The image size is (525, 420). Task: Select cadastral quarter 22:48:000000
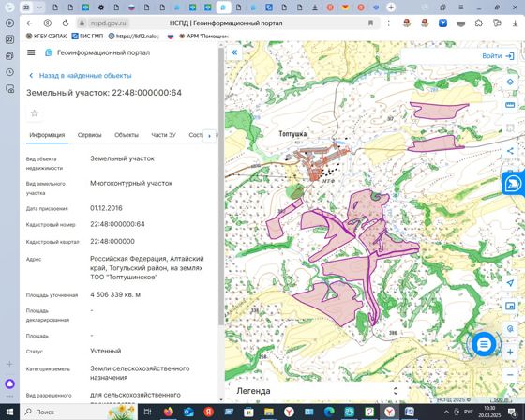tap(112, 241)
